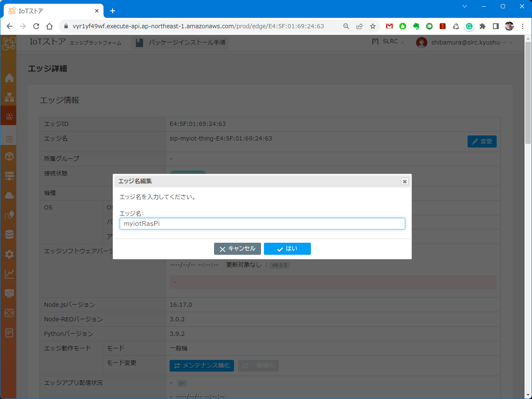Viewport: 532px width, 399px height.
Task: Click the zoom magnifier icon in address bar
Action: point(346,26)
